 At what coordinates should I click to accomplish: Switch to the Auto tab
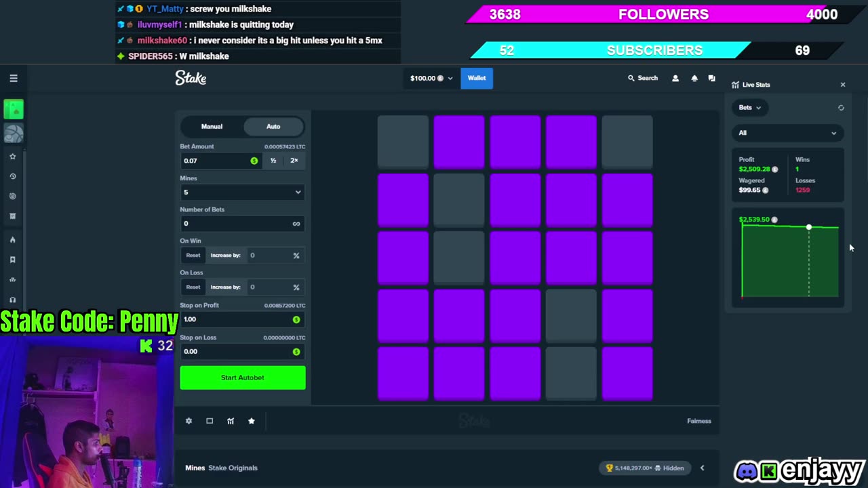(273, 127)
